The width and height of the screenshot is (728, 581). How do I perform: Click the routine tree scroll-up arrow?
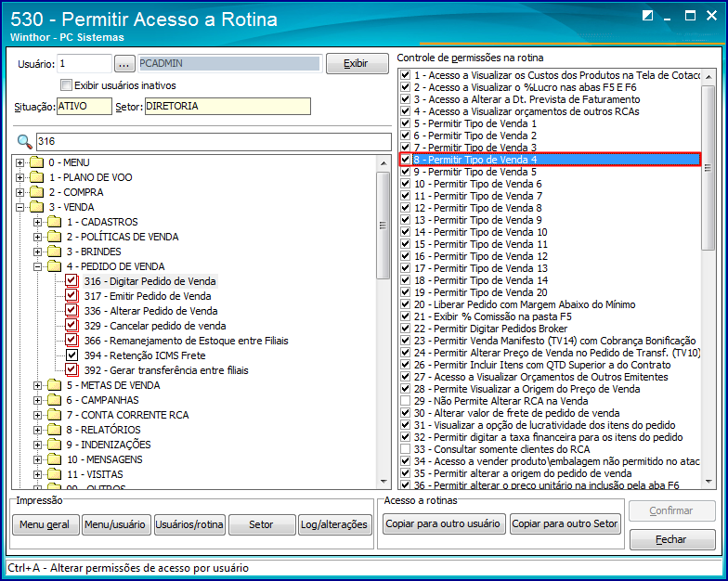(x=383, y=163)
